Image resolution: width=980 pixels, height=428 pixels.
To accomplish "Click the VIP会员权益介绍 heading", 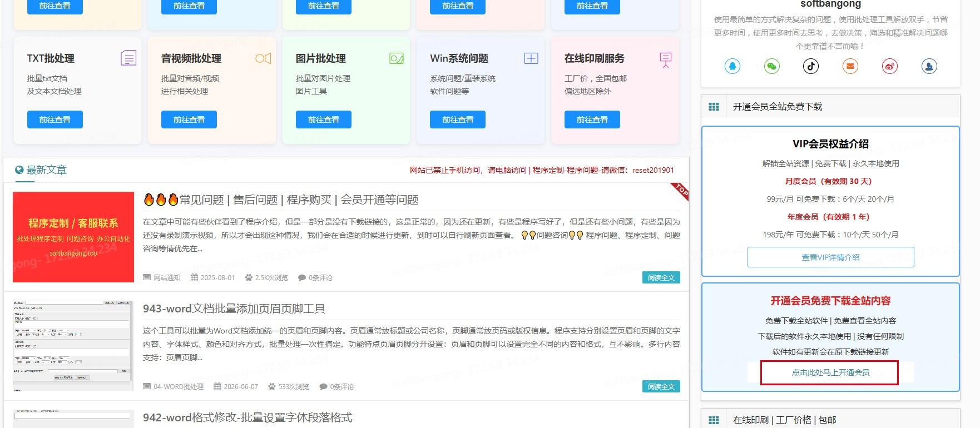I will 830,144.
